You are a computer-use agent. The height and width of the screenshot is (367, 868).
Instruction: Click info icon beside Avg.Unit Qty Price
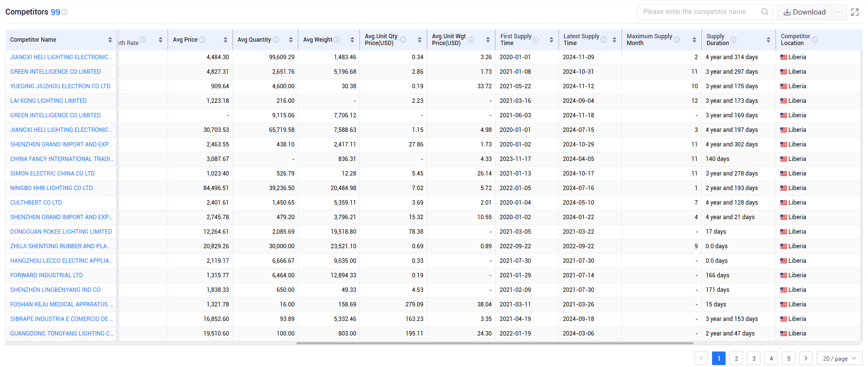[x=403, y=40]
